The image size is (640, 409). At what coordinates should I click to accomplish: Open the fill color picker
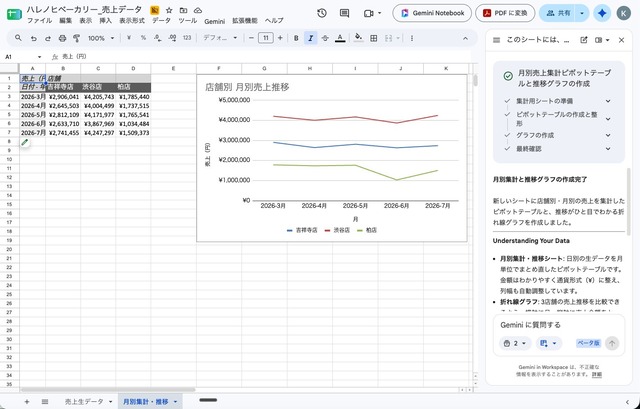click(x=358, y=38)
